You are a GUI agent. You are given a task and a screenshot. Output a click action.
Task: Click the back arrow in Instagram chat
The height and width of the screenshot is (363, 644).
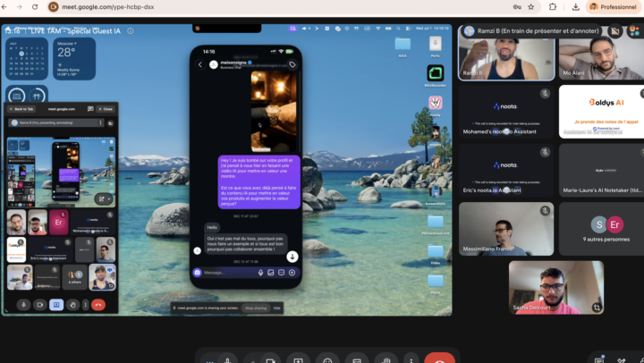tap(200, 64)
